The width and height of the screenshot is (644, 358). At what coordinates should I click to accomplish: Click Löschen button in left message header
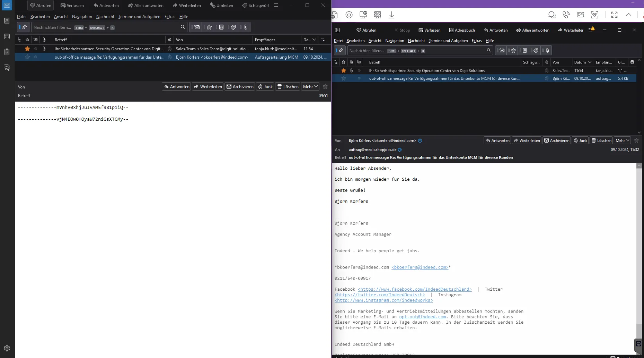pos(288,86)
